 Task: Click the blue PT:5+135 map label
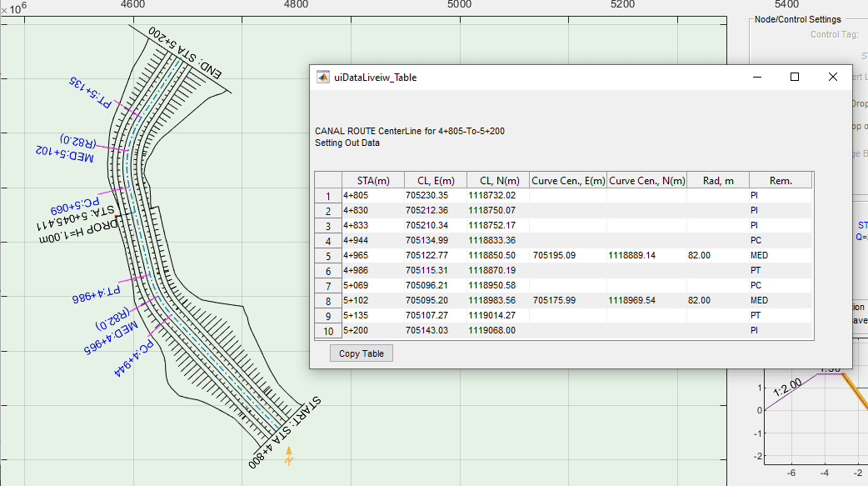[90, 93]
